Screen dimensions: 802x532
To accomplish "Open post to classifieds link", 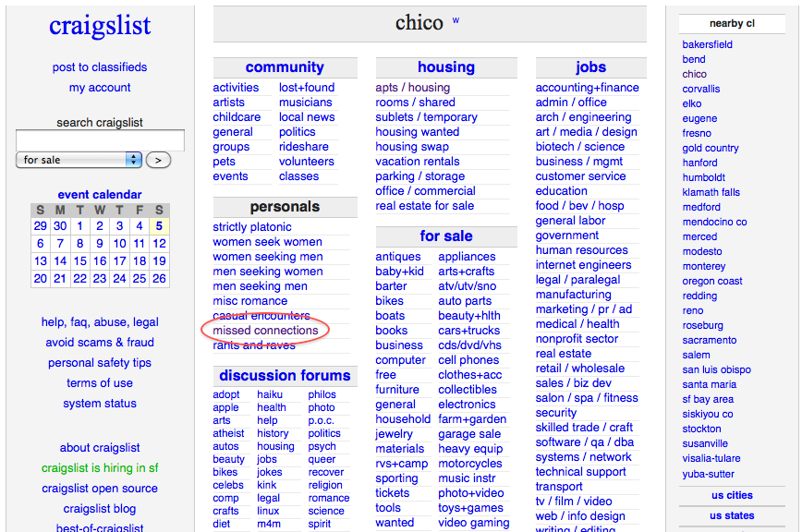I will coord(100,66).
